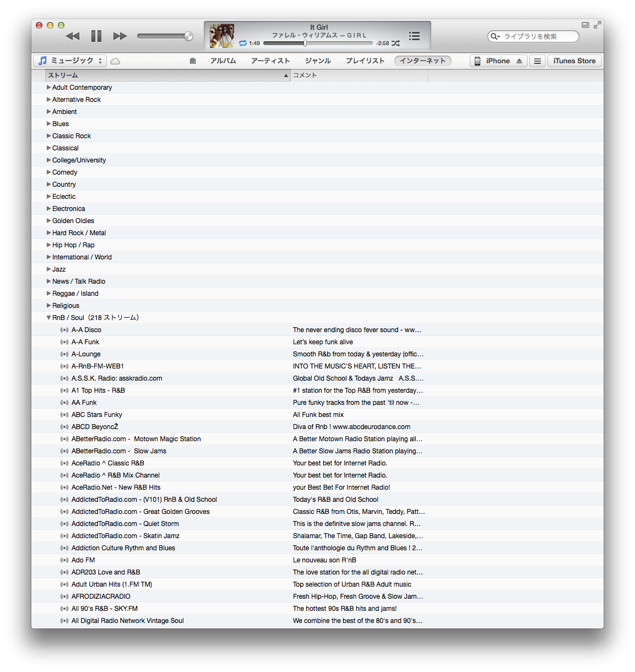Switch to the アルバム tab
Image resolution: width=635 pixels, height=672 pixels.
(223, 61)
